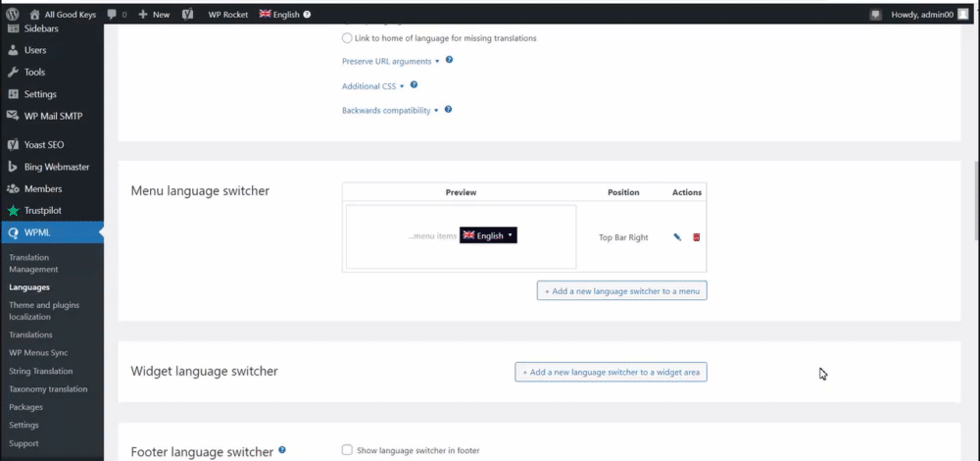Select Link to home of language radio

click(x=347, y=38)
